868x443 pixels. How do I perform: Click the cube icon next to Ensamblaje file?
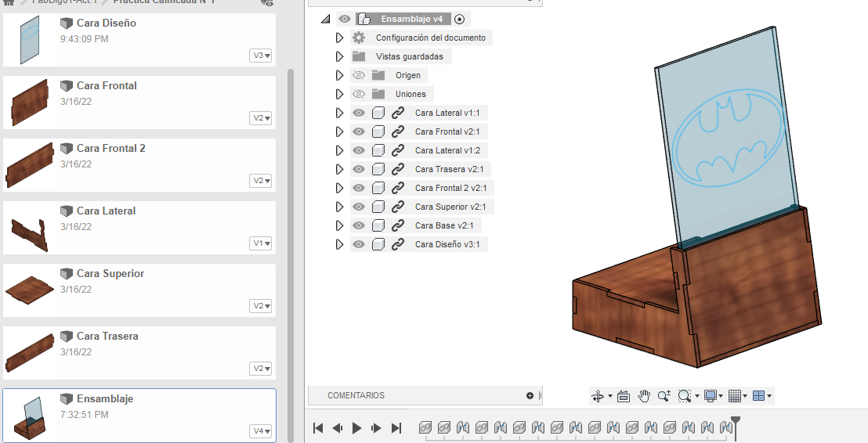pyautogui.click(x=67, y=398)
